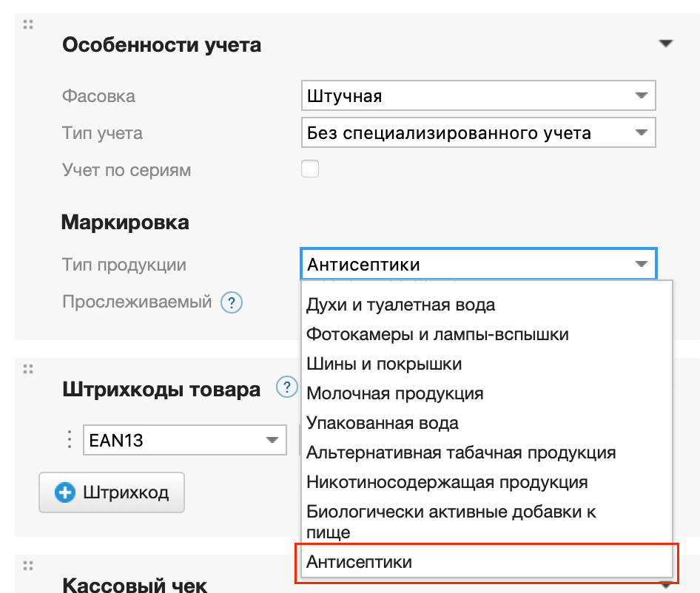Viewport: 700px width, 593px height.
Task: Click the drag handle of Особенности учета section
Action: (x=27, y=24)
